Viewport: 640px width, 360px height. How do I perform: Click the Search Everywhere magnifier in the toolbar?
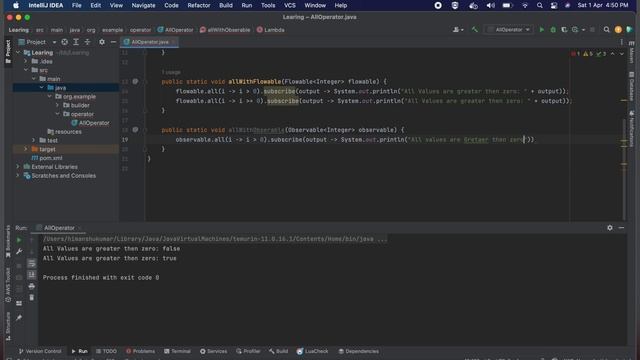tap(607, 30)
